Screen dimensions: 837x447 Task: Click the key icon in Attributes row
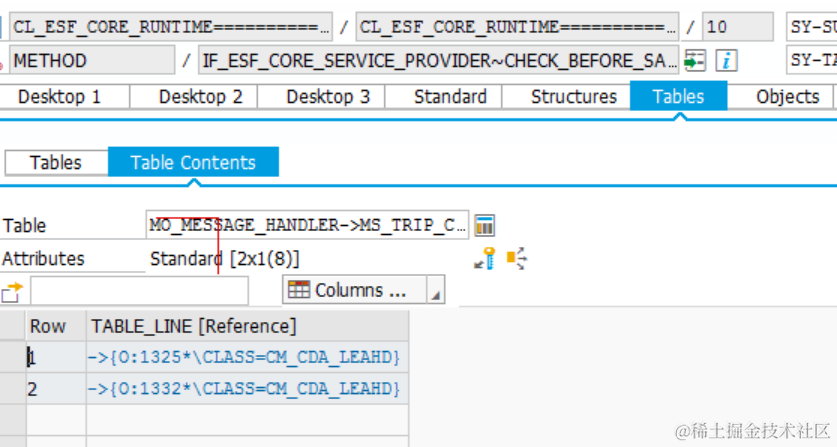pos(485,258)
